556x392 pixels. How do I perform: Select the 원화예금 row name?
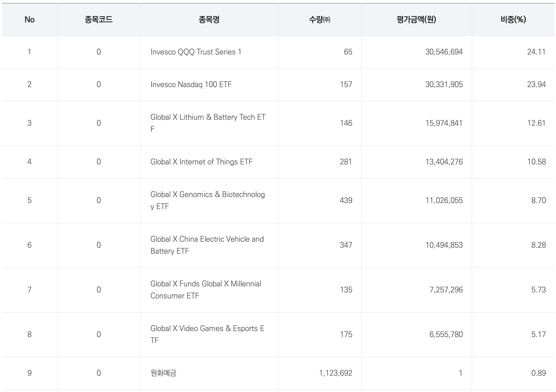(163, 373)
